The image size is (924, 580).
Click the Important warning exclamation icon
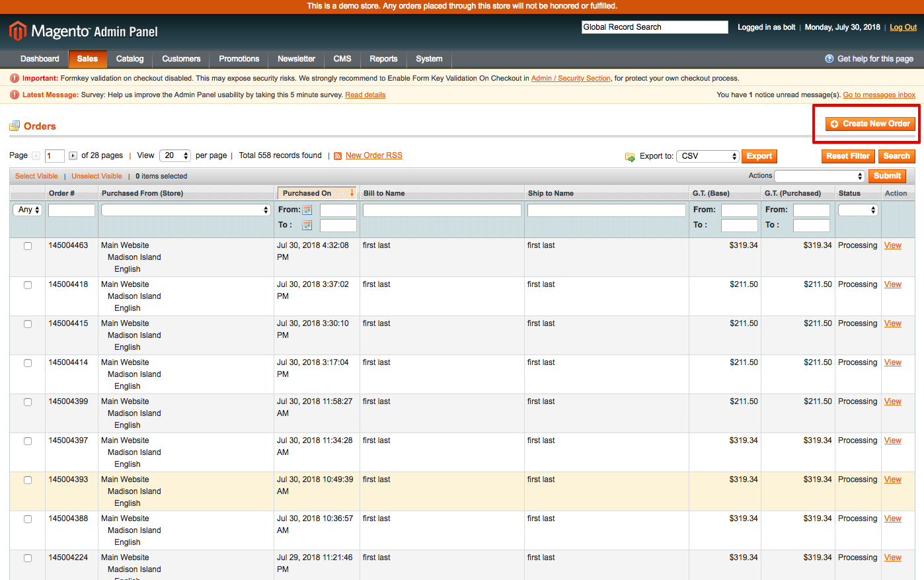[15, 78]
